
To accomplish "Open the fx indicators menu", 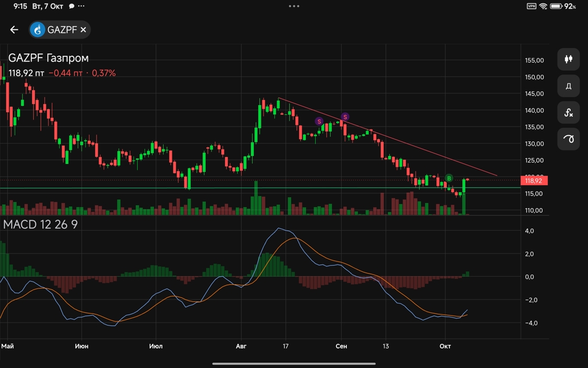I will 568,113.
